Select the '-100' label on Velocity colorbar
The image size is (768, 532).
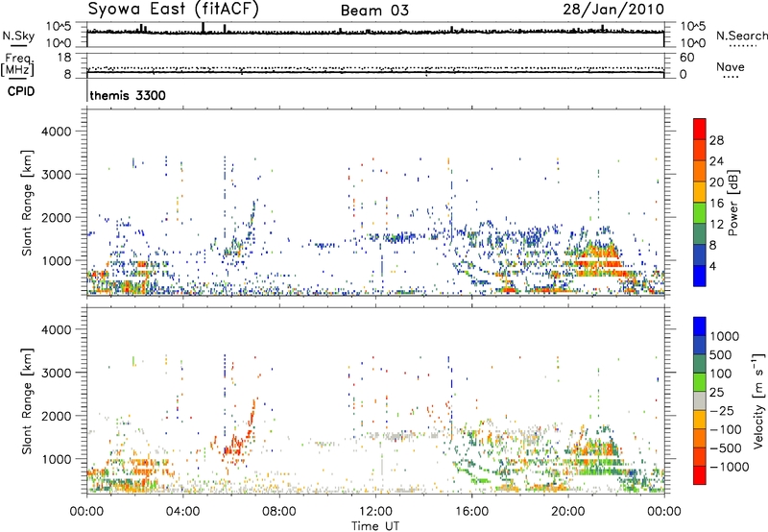725,429
